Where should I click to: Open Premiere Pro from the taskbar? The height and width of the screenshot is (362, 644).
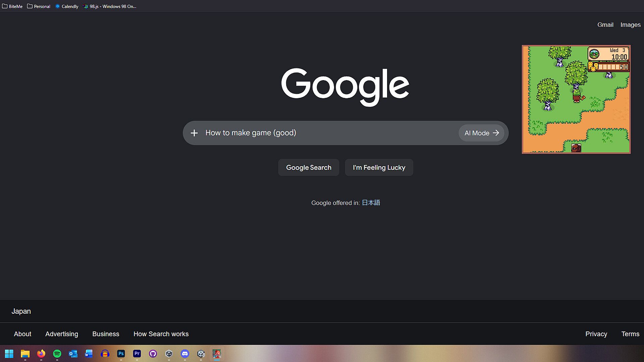click(137, 354)
